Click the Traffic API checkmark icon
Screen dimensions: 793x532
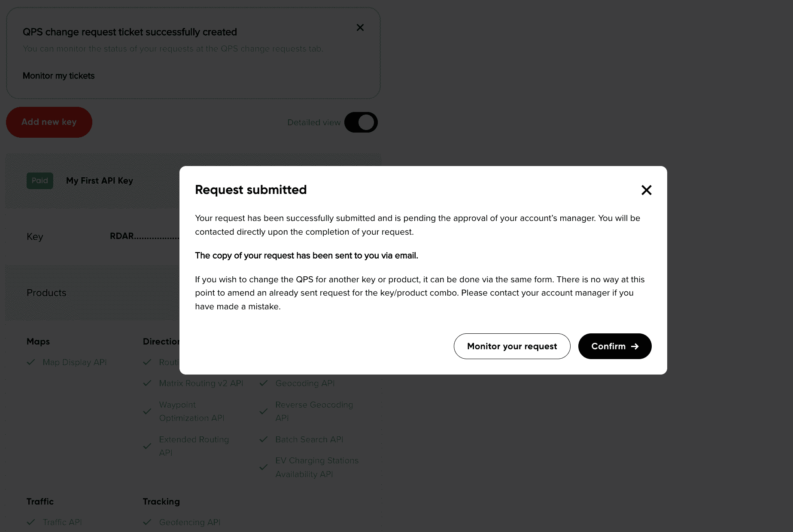coord(31,522)
